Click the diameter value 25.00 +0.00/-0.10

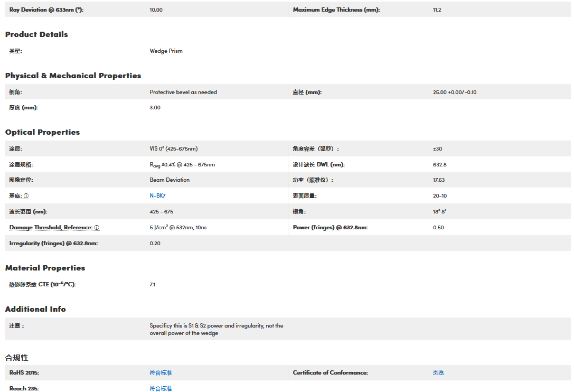[x=455, y=92]
